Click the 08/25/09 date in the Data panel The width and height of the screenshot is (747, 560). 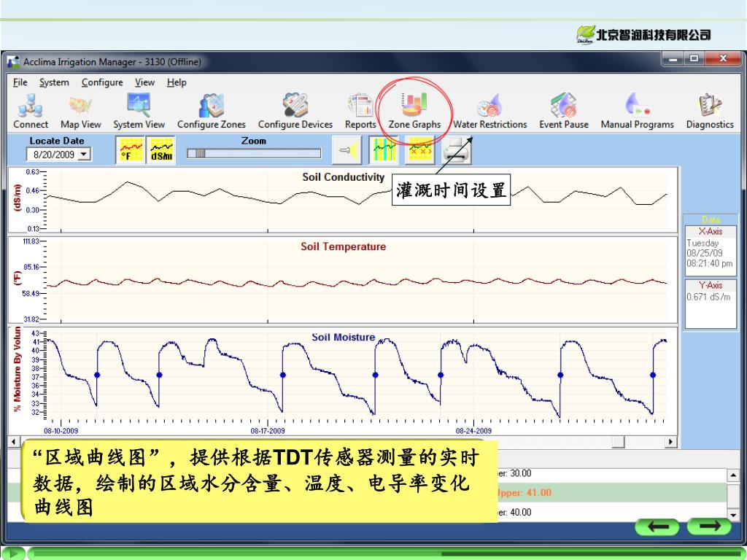pyautogui.click(x=704, y=253)
